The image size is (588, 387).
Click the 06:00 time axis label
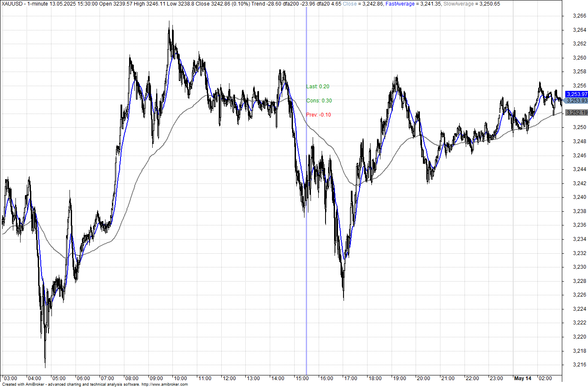[x=83, y=378]
